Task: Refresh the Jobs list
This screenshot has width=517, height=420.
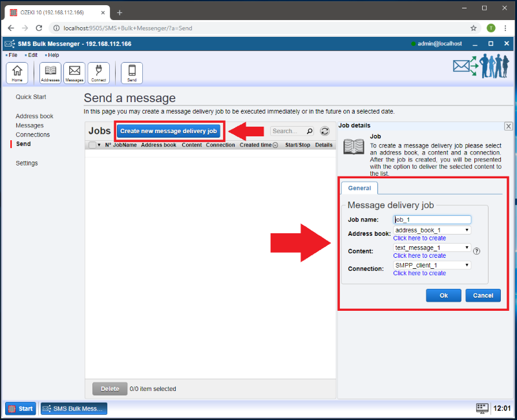Action: [325, 131]
